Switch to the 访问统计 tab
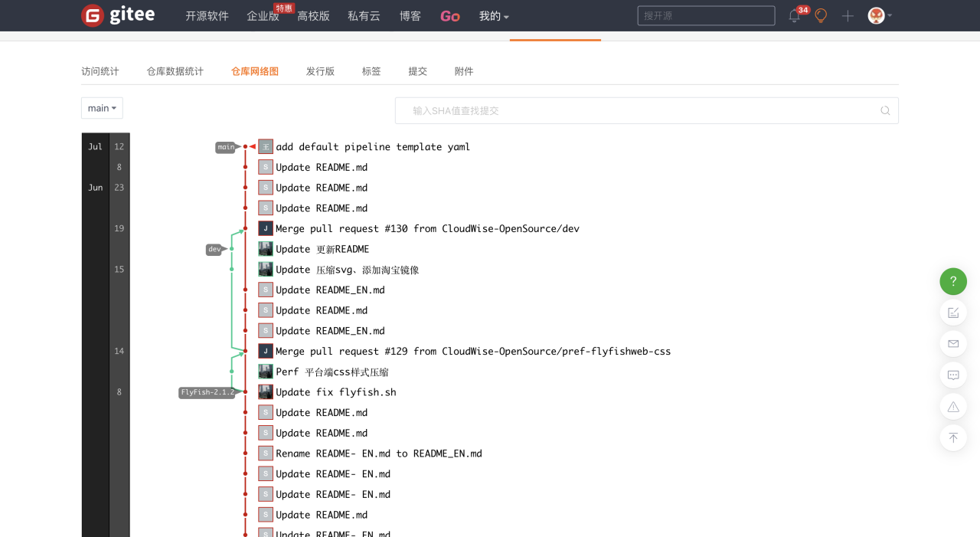Viewport: 980px width, 537px height. point(100,71)
